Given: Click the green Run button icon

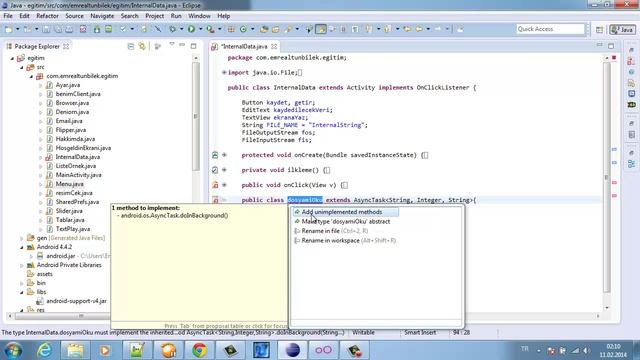Looking at the screenshot, I should 191,29.
